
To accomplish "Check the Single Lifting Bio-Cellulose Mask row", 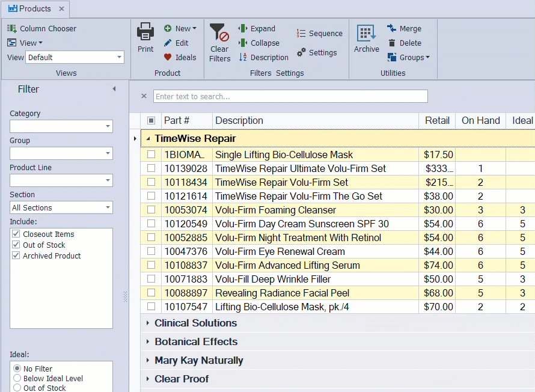I will point(151,155).
